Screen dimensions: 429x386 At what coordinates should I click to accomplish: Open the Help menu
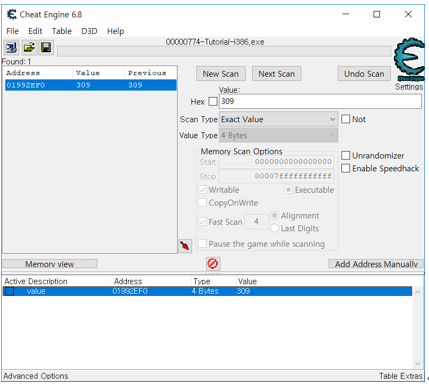(115, 31)
